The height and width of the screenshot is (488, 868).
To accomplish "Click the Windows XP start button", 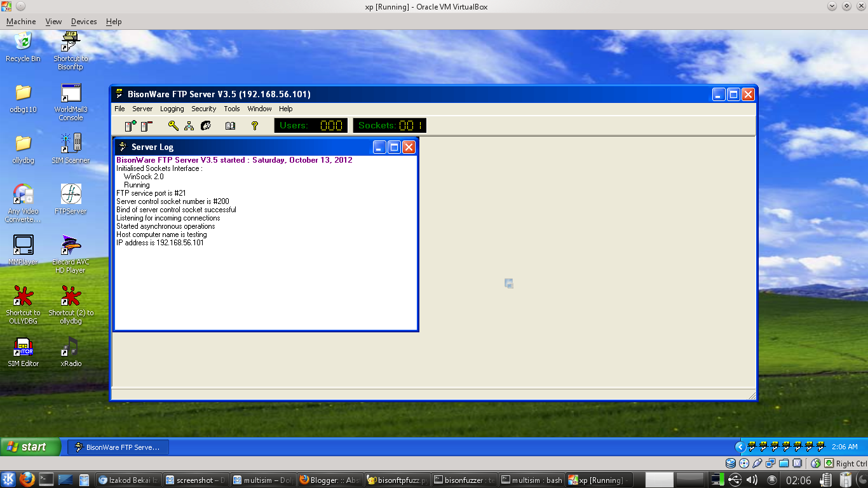I will pyautogui.click(x=30, y=447).
